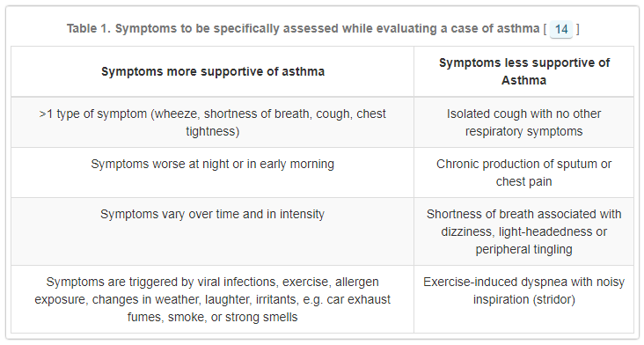This screenshot has width=644, height=345.
Task: Click 'respiratory symptoms' text
Action: tap(523, 131)
